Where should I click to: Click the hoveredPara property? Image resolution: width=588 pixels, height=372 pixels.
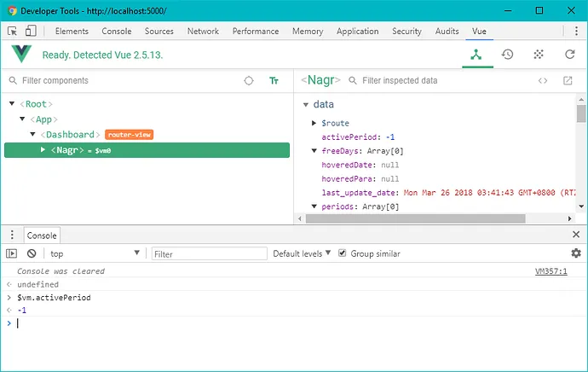click(x=347, y=178)
